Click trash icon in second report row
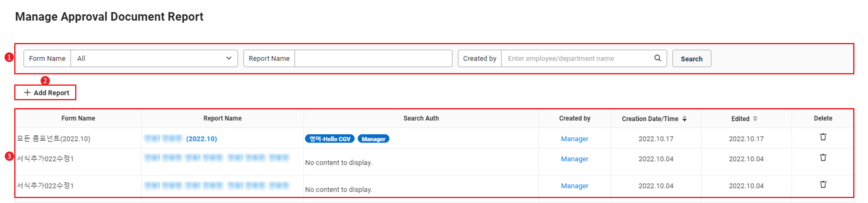 tap(822, 158)
